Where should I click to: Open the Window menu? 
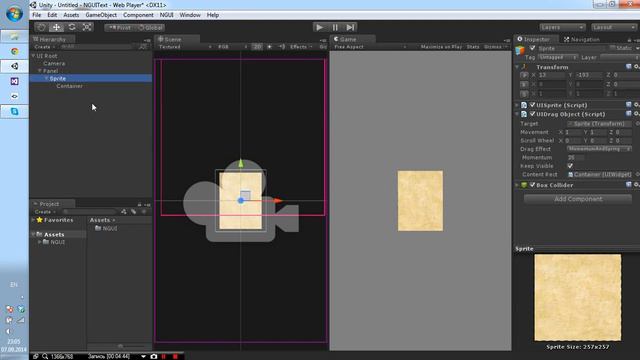190,15
